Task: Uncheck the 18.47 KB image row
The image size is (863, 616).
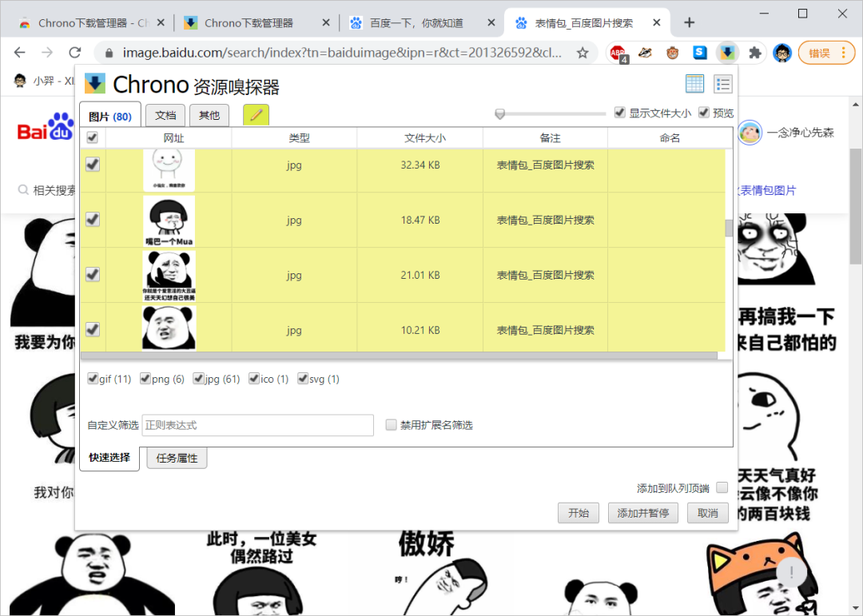Action: pyautogui.click(x=93, y=220)
